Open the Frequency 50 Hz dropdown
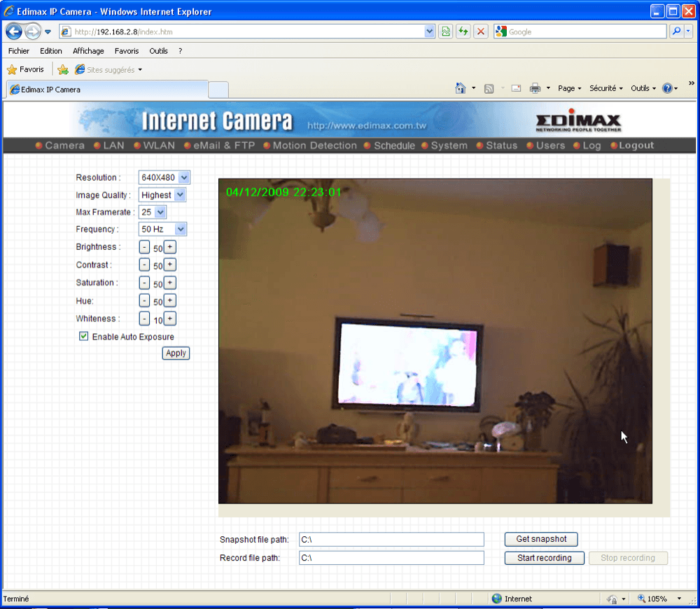The height and width of the screenshot is (609, 700). 162,229
